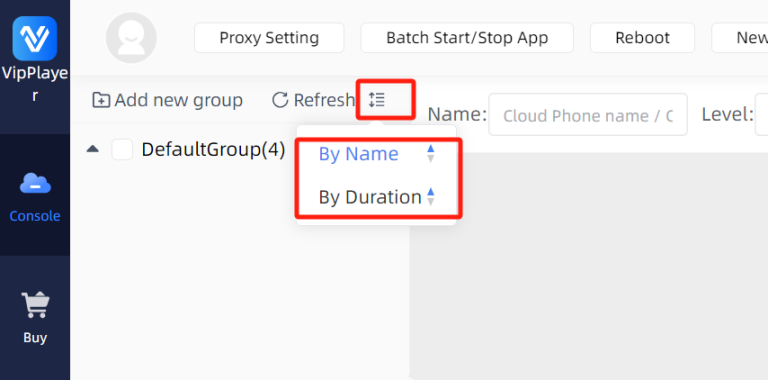Screen dimensions: 768x380
Task: Open the Buy shopping cart icon
Action: (x=35, y=305)
